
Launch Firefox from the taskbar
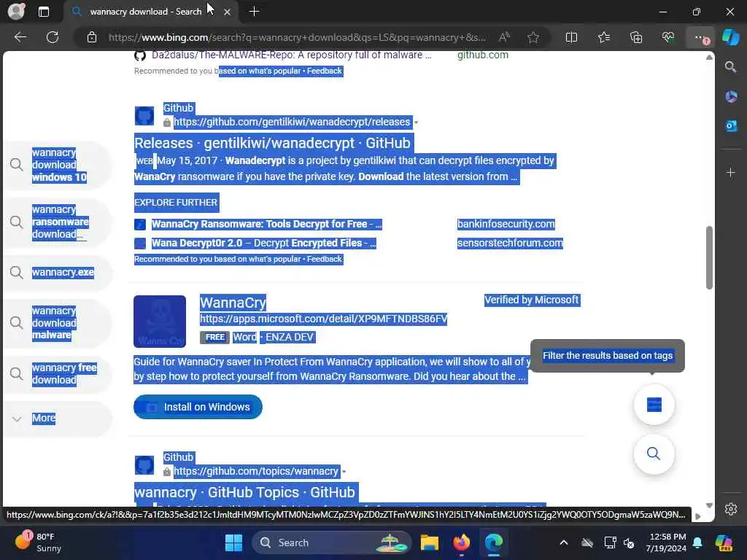pyautogui.click(x=462, y=542)
